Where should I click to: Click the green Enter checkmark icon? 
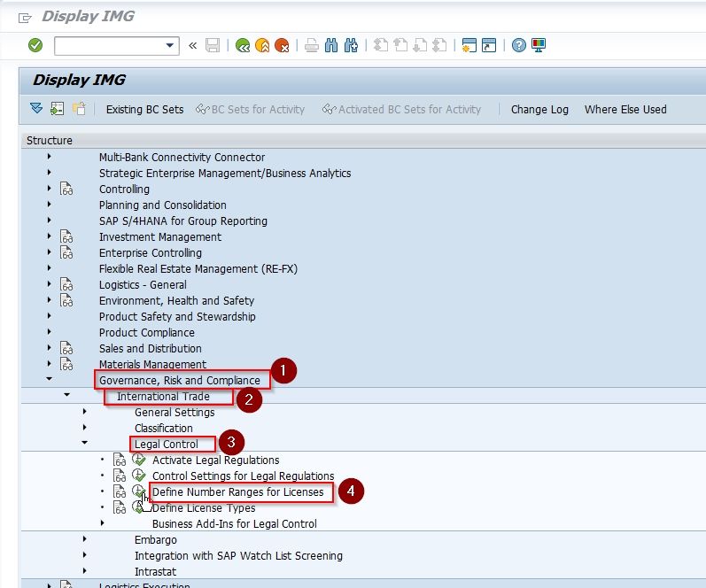click(x=35, y=45)
